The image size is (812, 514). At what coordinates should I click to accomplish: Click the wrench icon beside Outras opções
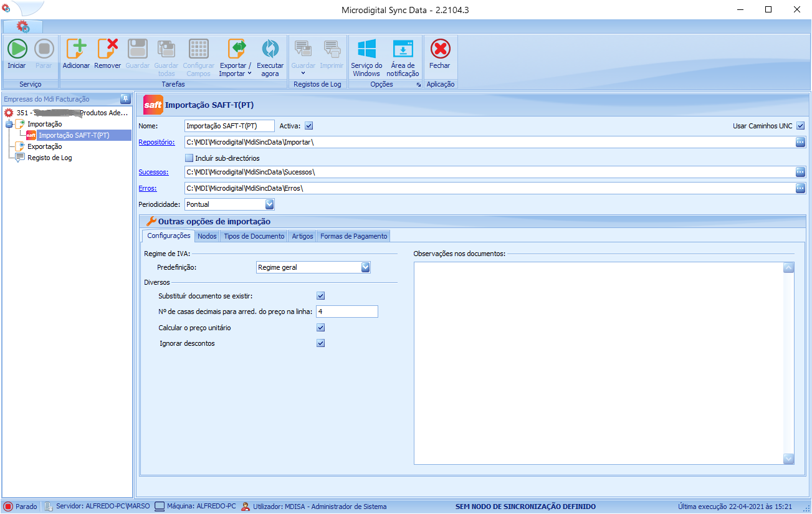(150, 221)
